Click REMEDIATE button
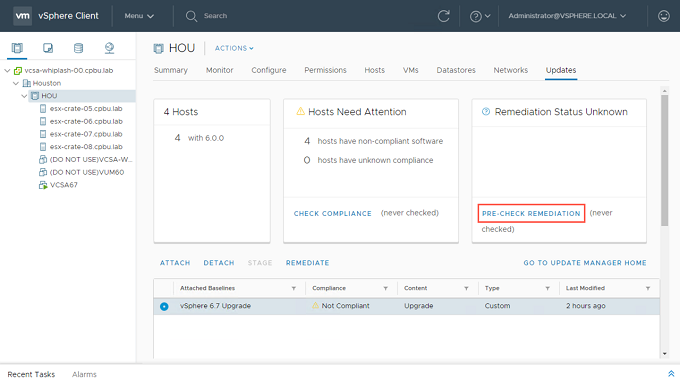The image size is (680, 382). 307,263
